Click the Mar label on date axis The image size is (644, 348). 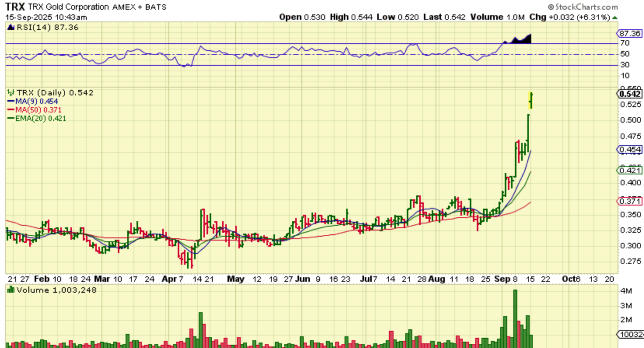tap(102, 279)
